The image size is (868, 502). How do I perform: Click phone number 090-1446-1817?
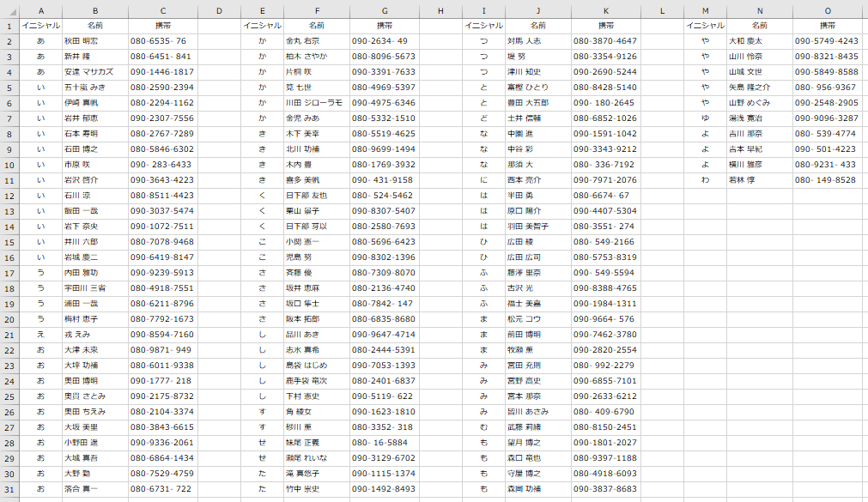coord(163,72)
